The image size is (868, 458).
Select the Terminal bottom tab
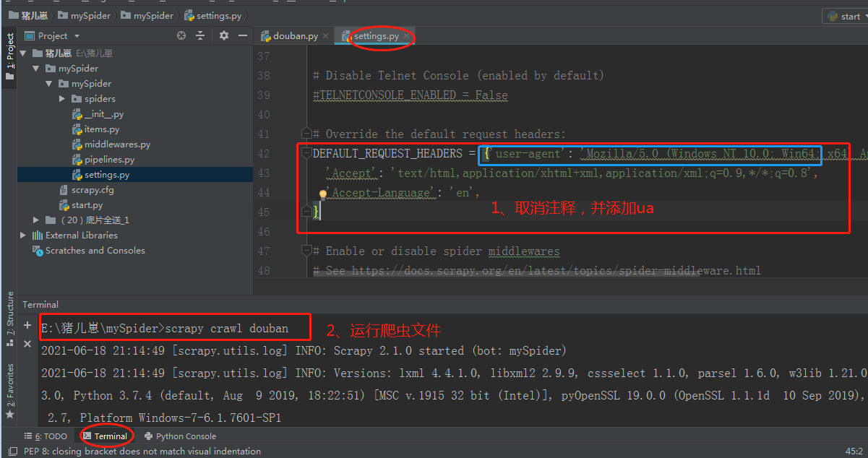[x=106, y=436]
